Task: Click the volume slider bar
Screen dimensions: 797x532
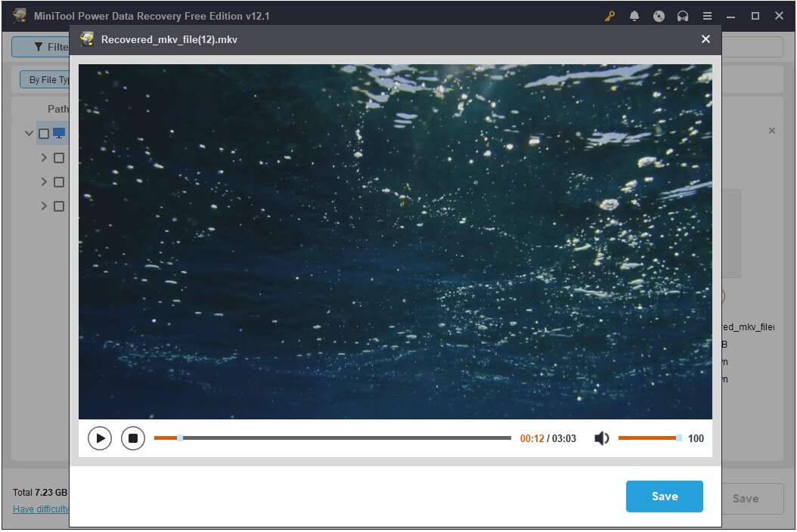Action: click(x=649, y=438)
